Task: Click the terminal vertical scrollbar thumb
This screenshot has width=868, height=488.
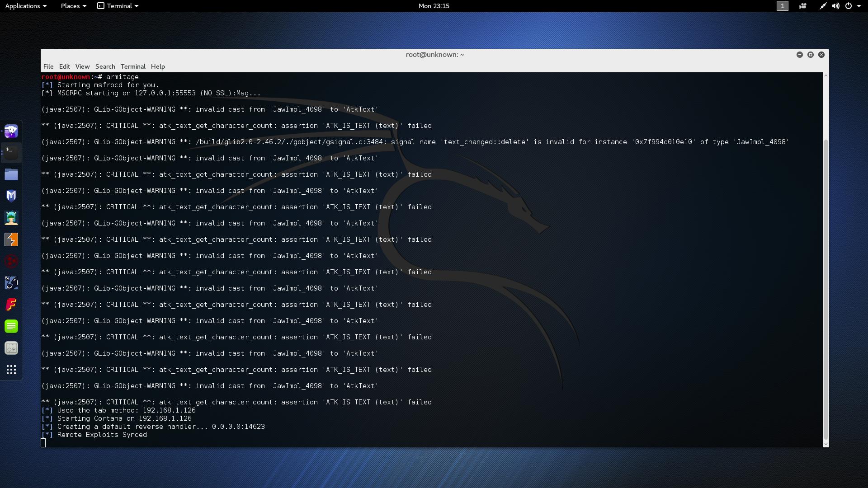Action: [826, 289]
